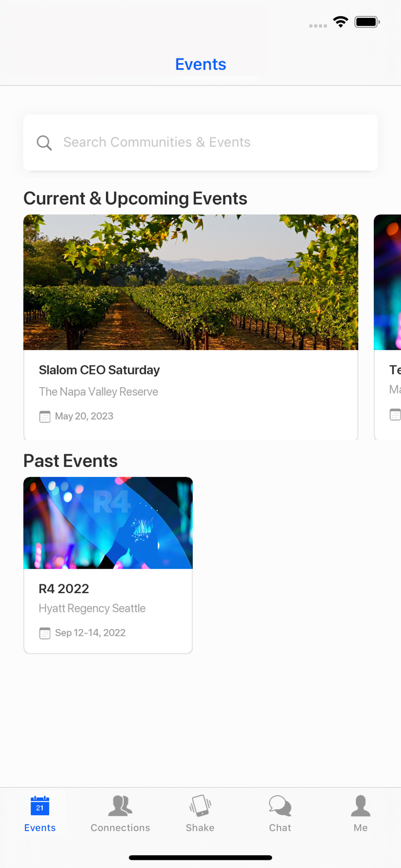
Task: Open the Me profile icon
Action: point(360,804)
